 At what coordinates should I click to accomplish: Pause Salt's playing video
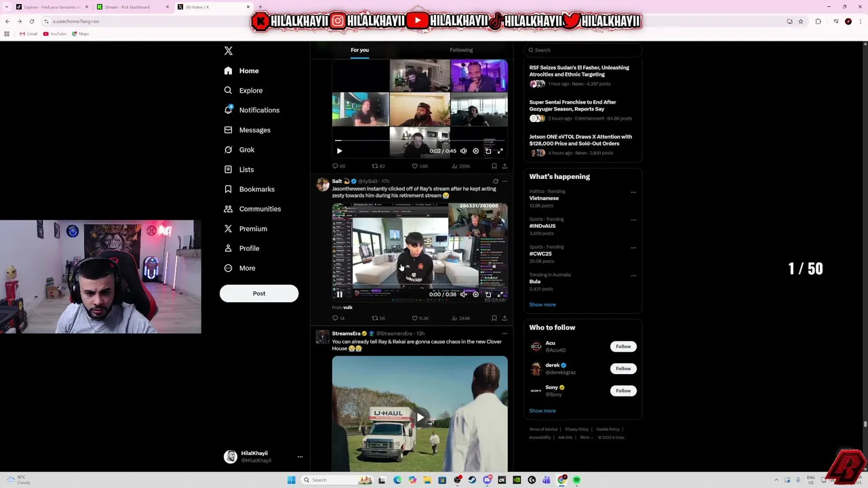[339, 295]
